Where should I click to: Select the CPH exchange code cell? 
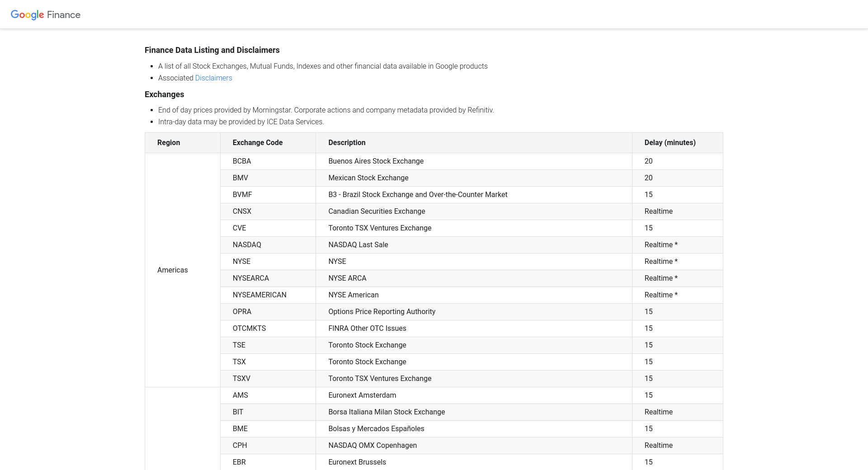click(x=240, y=445)
